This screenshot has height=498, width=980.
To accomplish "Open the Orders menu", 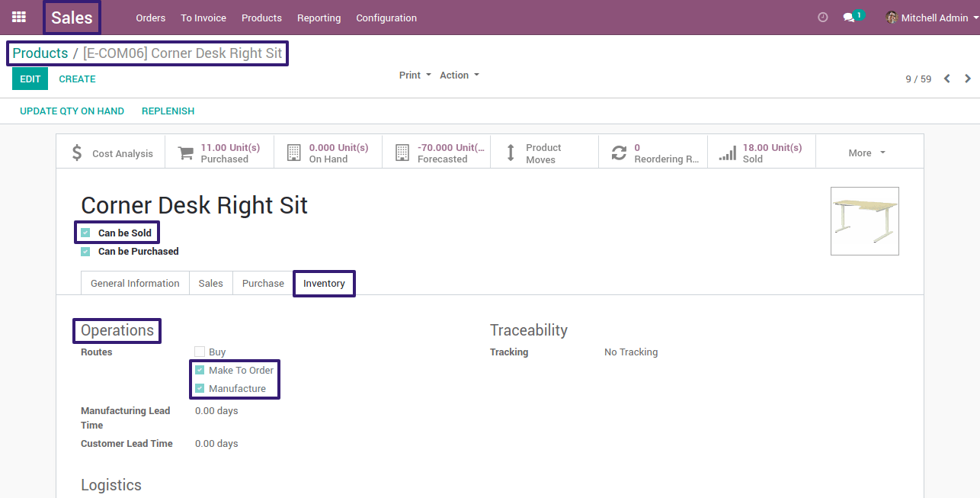I will 151,18.
